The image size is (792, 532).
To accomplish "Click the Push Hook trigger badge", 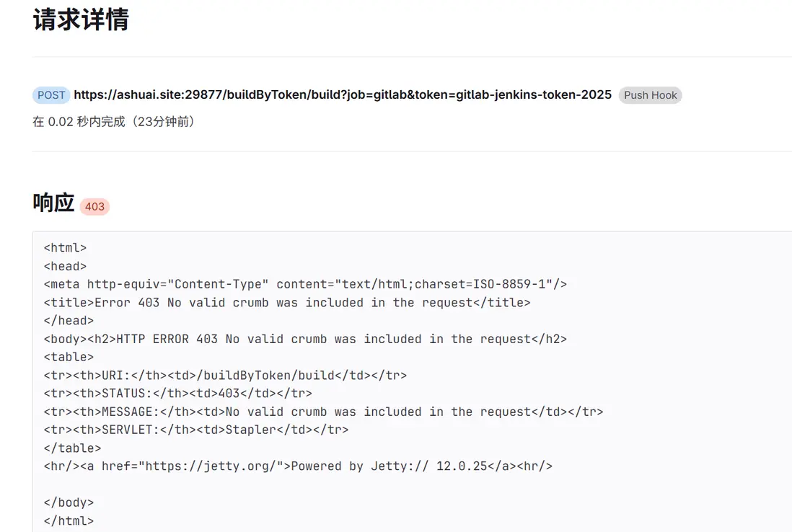I will click(650, 95).
